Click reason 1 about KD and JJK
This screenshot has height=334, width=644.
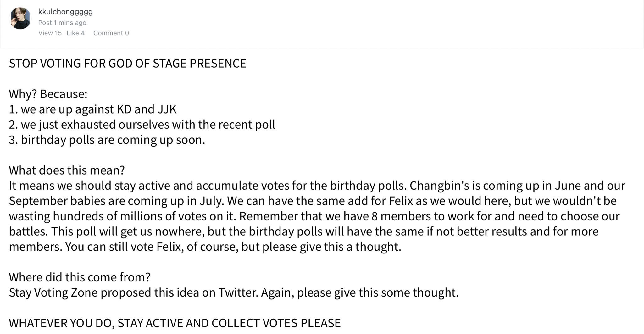[x=93, y=109]
